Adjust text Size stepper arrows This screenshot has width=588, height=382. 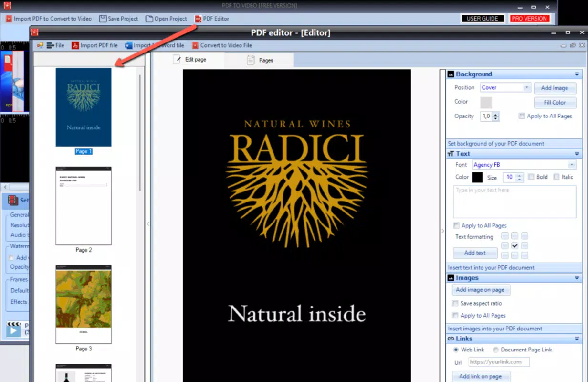pyautogui.click(x=520, y=177)
